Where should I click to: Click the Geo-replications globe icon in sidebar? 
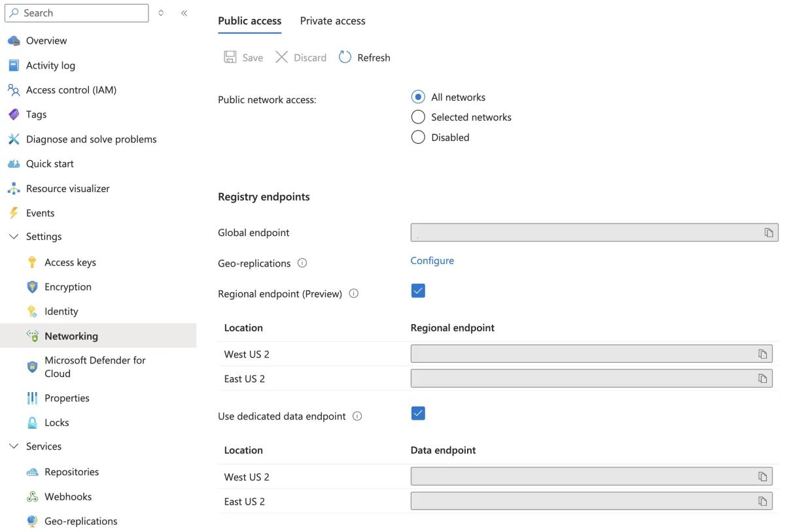tap(32, 521)
